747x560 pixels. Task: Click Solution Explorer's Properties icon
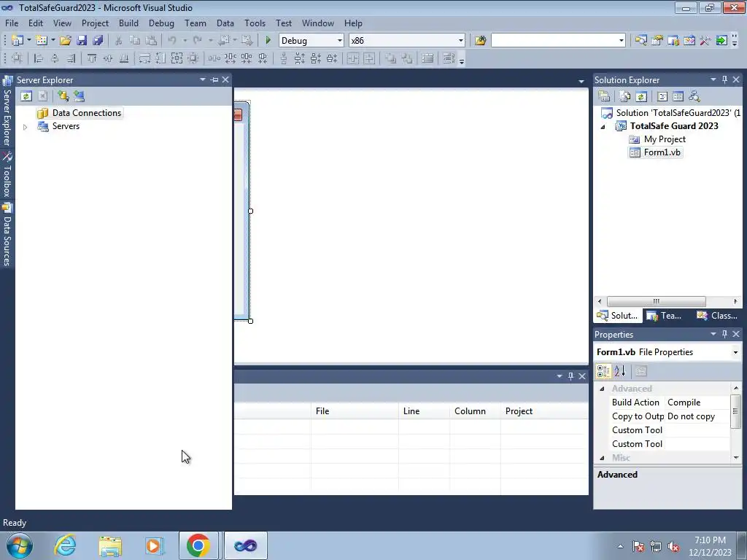click(604, 96)
